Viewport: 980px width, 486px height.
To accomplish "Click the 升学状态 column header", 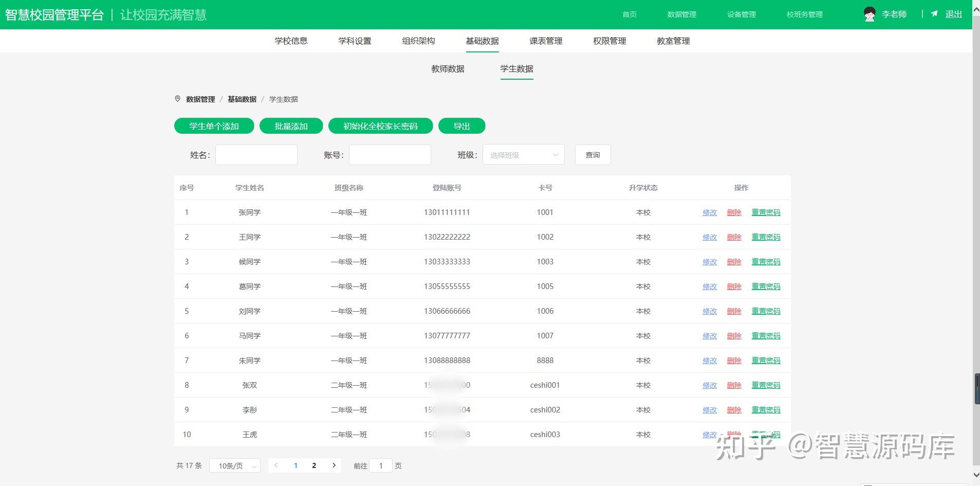I will click(x=643, y=188).
